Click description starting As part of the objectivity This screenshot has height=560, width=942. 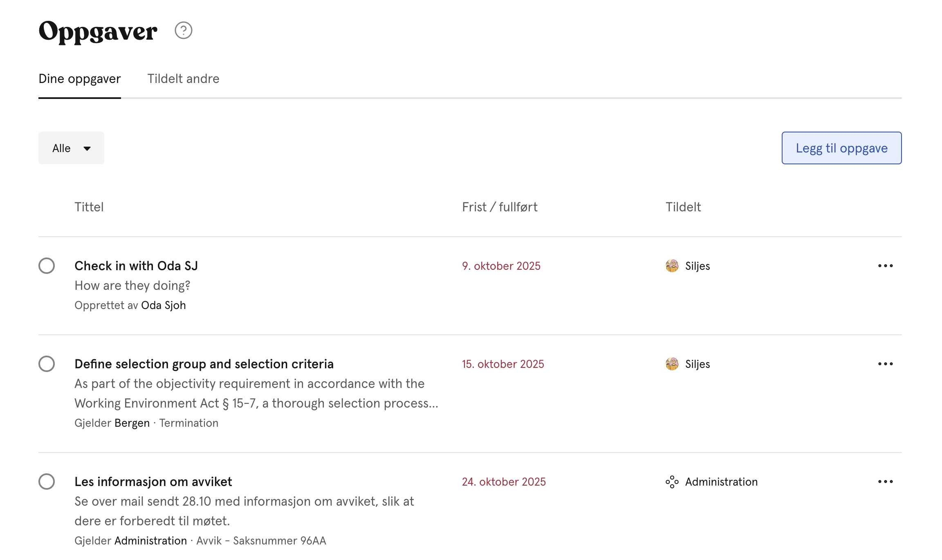256,393
